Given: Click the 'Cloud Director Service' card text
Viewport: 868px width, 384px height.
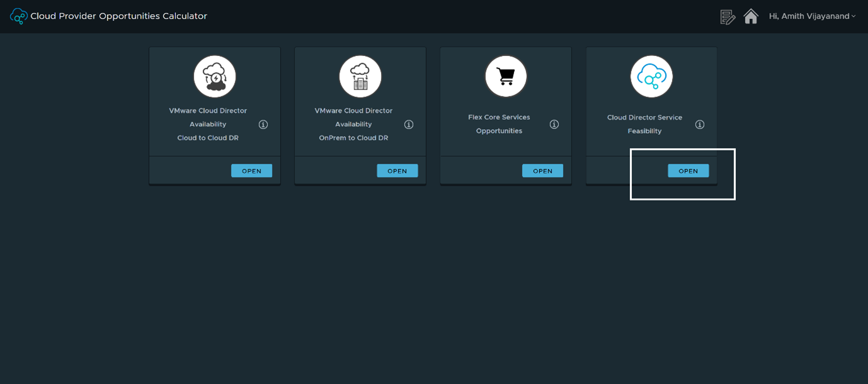Looking at the screenshot, I should coord(644,118).
